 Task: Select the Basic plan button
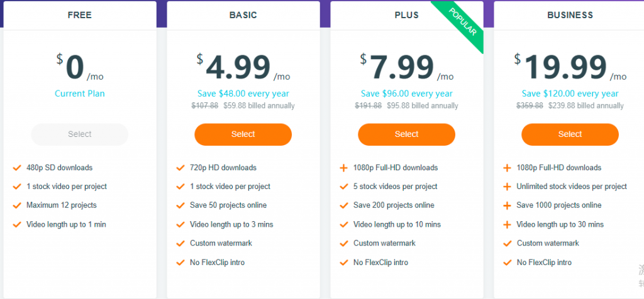243,134
